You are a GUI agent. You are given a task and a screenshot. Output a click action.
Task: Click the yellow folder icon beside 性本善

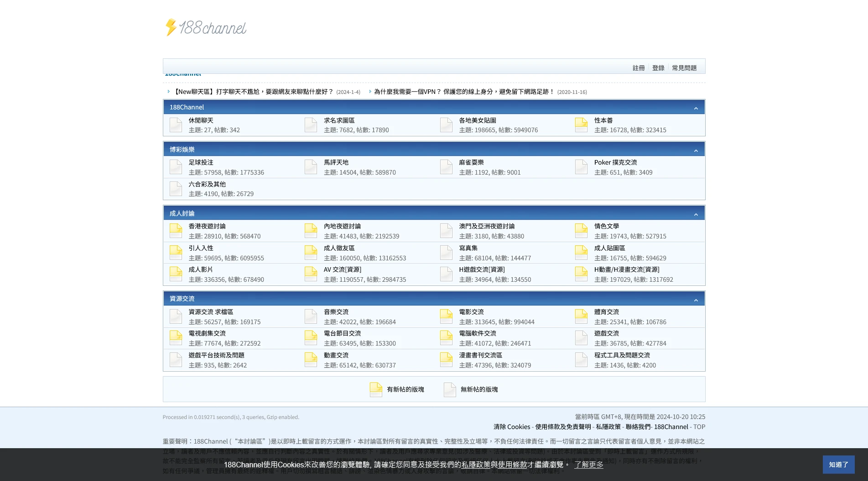pos(581,125)
